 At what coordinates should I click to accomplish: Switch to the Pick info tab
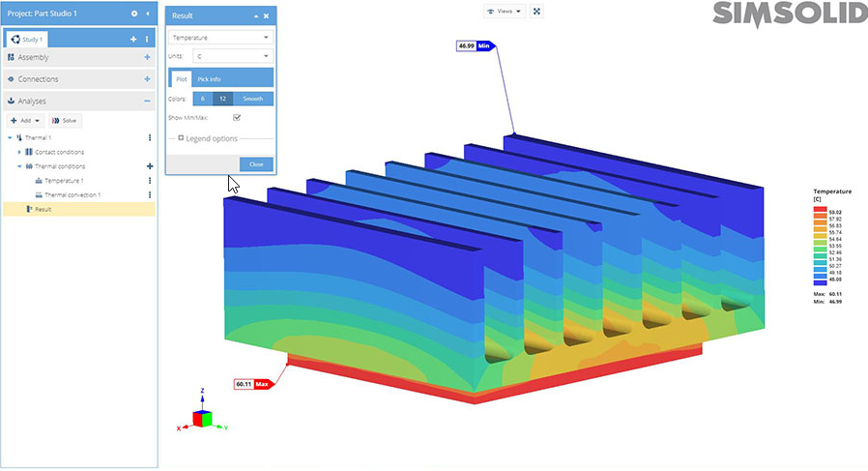pyautogui.click(x=209, y=78)
